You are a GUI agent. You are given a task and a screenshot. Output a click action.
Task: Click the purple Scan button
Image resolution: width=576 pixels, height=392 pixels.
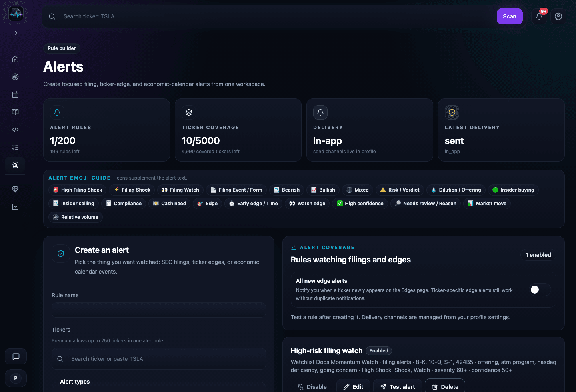click(x=510, y=16)
